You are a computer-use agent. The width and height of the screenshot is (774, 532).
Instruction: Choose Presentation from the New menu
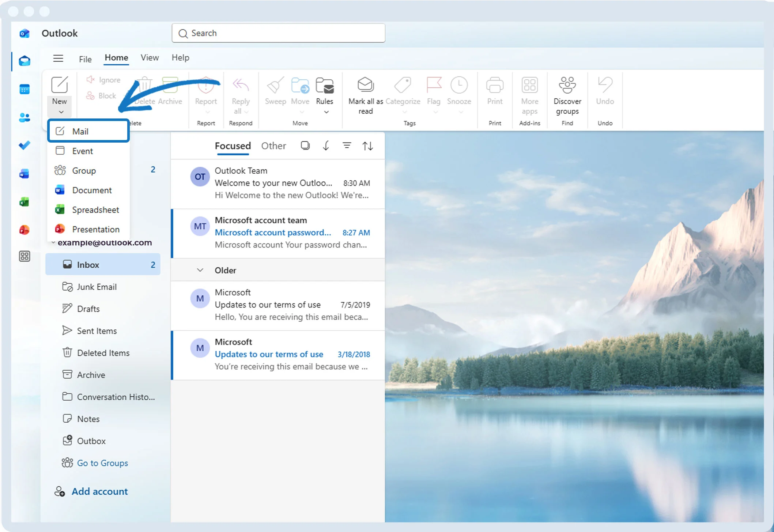pos(88,229)
